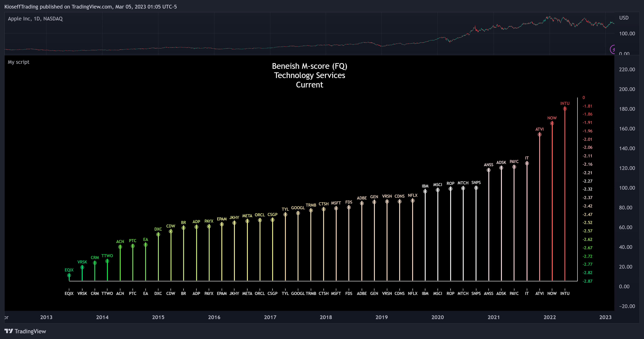Viewport: 644px width, 339px height.
Task: Click the NFLX marker circle at bar top
Action: pyautogui.click(x=413, y=201)
